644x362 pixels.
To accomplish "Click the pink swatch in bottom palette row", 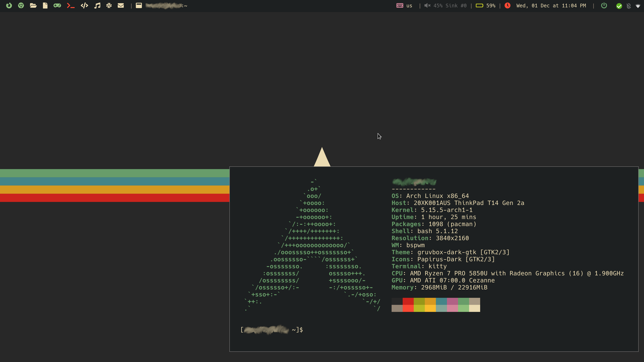I will (x=452, y=308).
